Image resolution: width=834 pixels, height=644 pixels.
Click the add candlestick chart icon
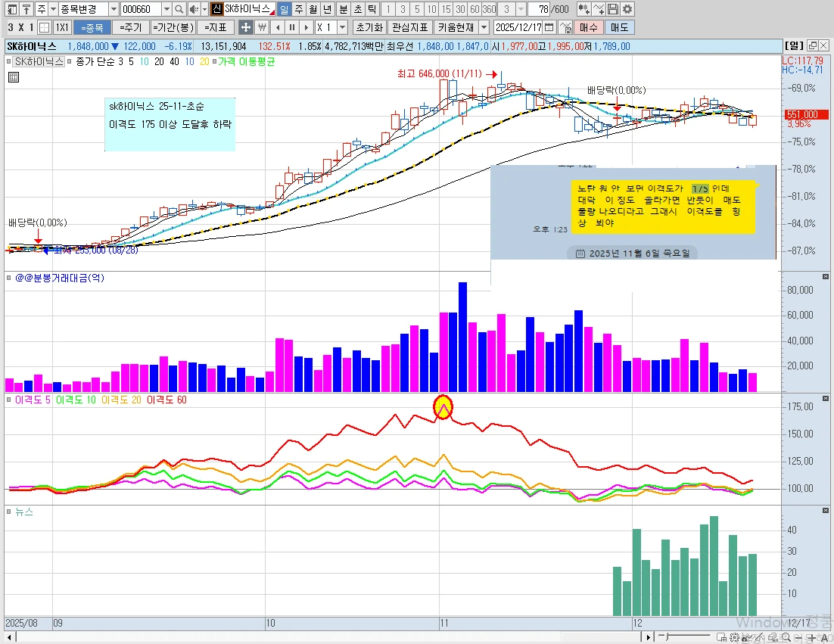coord(584,9)
